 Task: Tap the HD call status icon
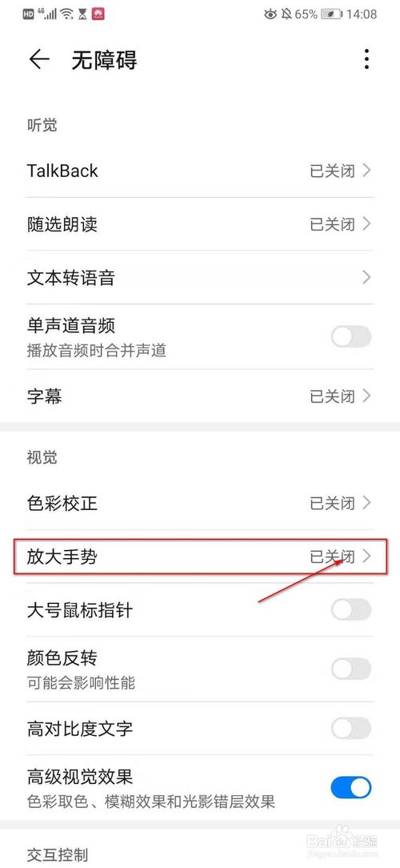[x=29, y=14]
